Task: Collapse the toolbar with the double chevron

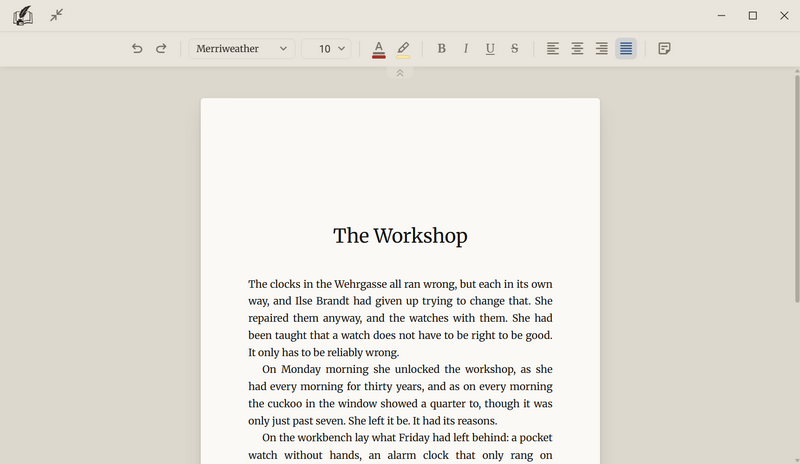Action: click(x=400, y=73)
